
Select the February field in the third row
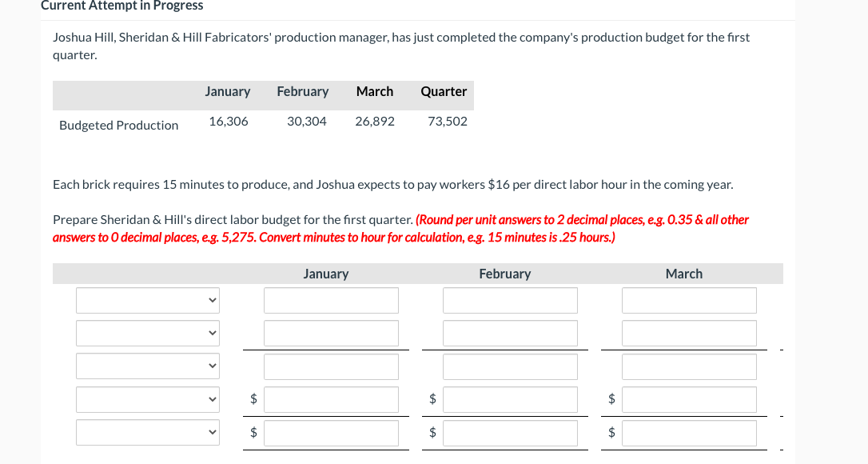tap(510, 367)
